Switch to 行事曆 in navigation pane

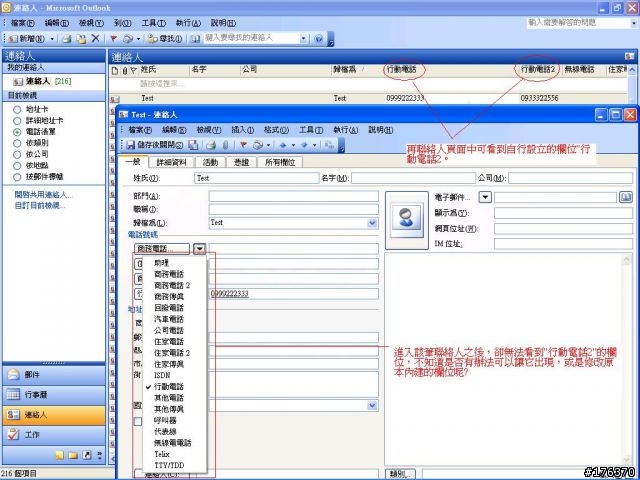click(54, 394)
